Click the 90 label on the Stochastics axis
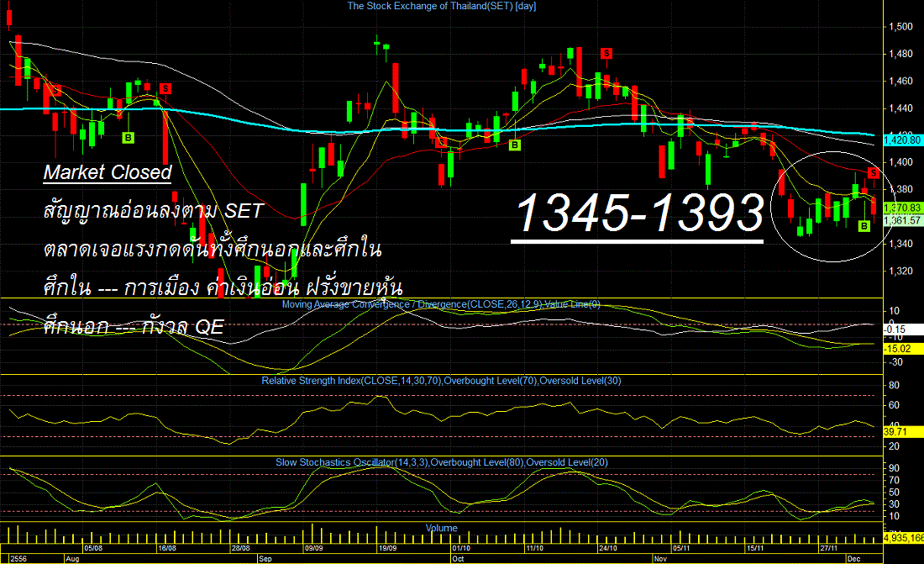This screenshot has width=924, height=564. pos(894,468)
